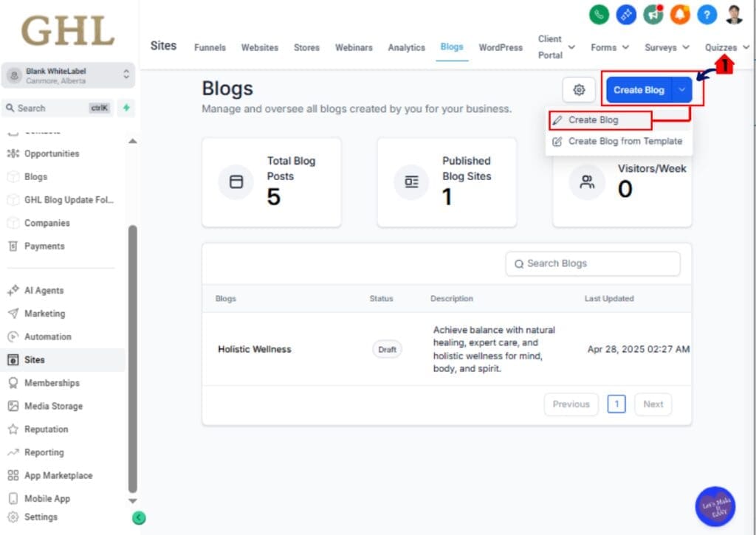This screenshot has height=535, width=756.
Task: Click the help question mark icon
Action: (707, 14)
